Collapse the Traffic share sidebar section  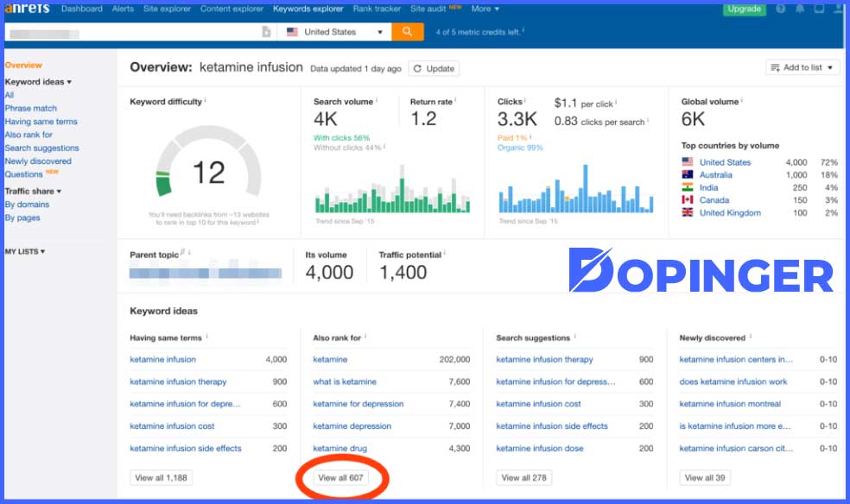[33, 191]
